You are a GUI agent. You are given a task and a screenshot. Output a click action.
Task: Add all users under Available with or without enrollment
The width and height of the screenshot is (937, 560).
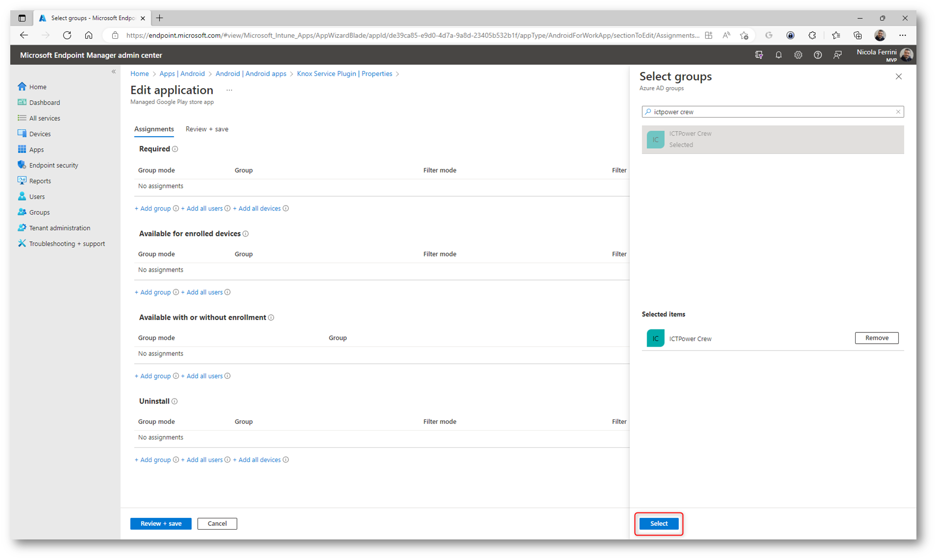[x=202, y=376]
